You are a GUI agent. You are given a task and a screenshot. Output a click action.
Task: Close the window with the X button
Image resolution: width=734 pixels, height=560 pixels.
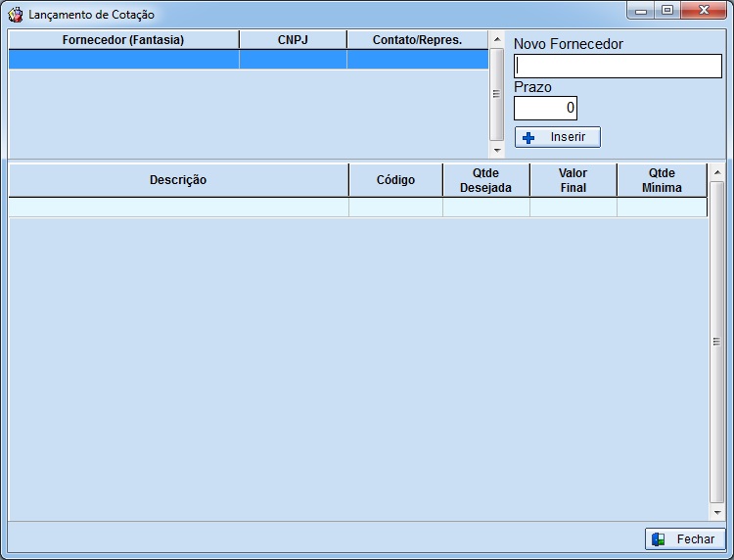pyautogui.click(x=704, y=11)
